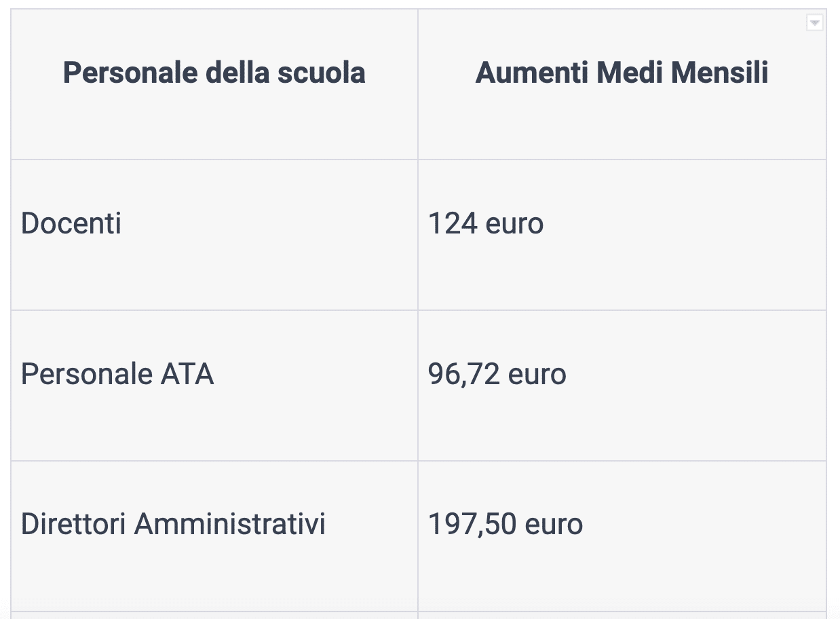Select the "Docenti" cell
This screenshot has width=840, height=619.
71,223
